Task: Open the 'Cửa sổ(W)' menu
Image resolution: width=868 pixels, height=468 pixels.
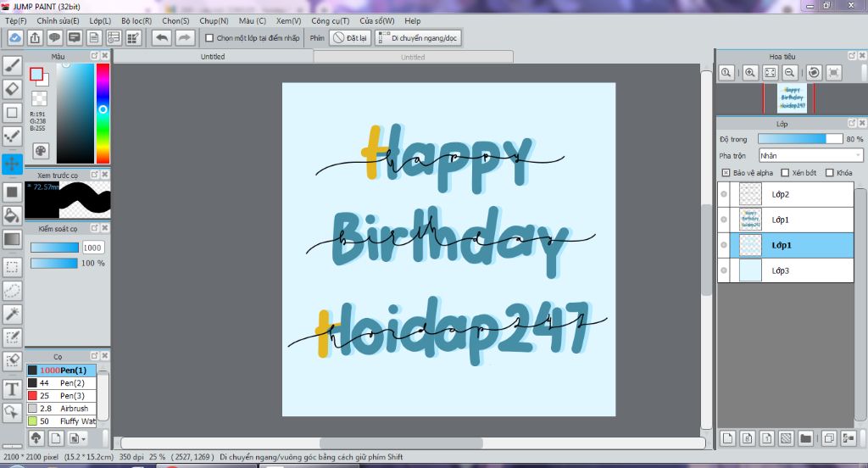Action: [x=377, y=21]
